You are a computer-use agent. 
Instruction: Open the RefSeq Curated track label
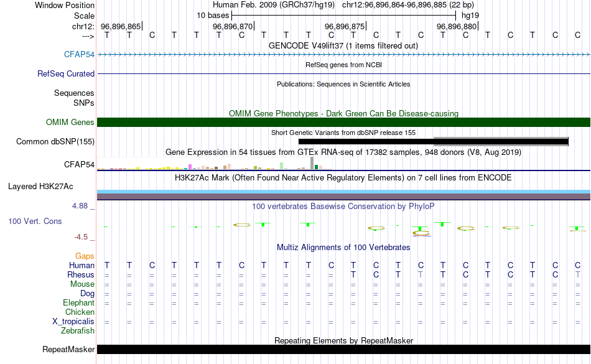point(66,73)
